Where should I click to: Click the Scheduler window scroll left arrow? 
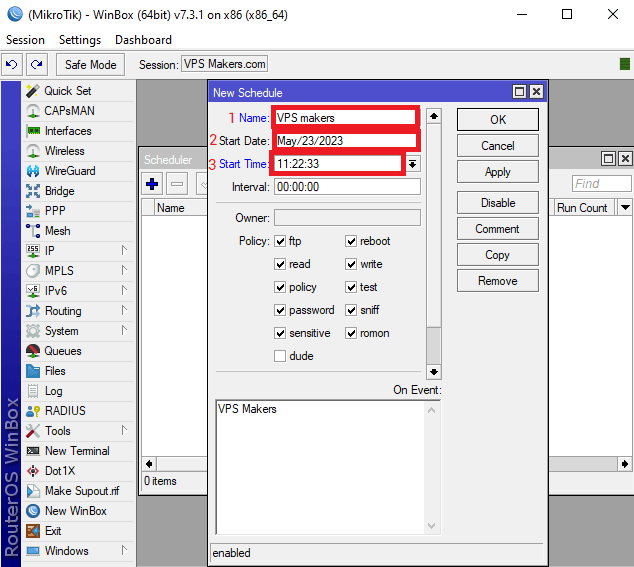[149, 464]
